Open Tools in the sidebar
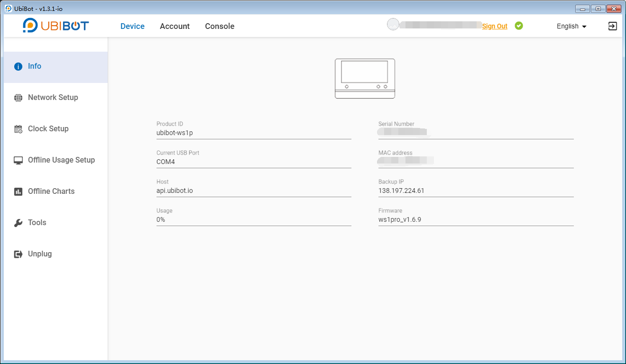This screenshot has height=364, width=626. 56,223
